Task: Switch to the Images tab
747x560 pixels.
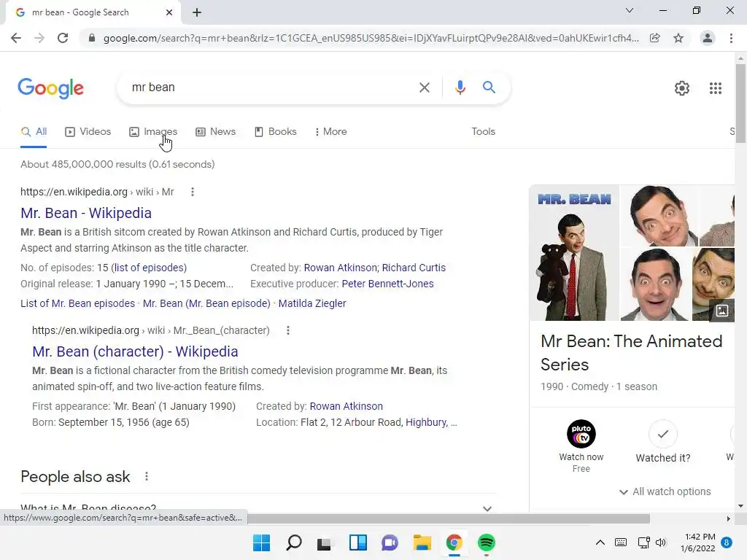Action: coord(153,132)
